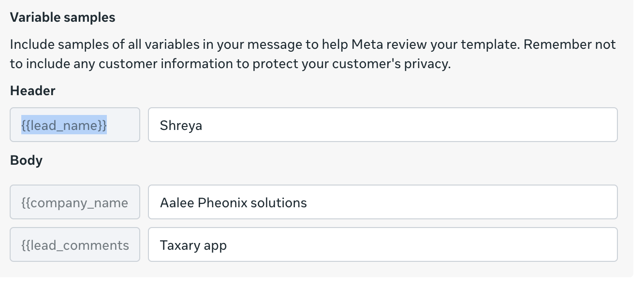The width and height of the screenshot is (644, 286).
Task: Click the Variable samples heading
Action: [x=62, y=17]
